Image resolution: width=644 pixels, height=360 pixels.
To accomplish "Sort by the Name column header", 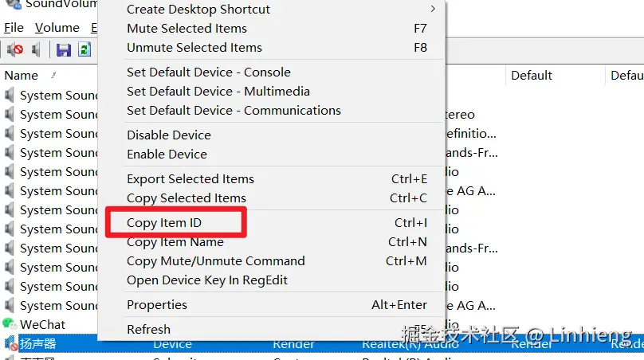I will [x=22, y=76].
